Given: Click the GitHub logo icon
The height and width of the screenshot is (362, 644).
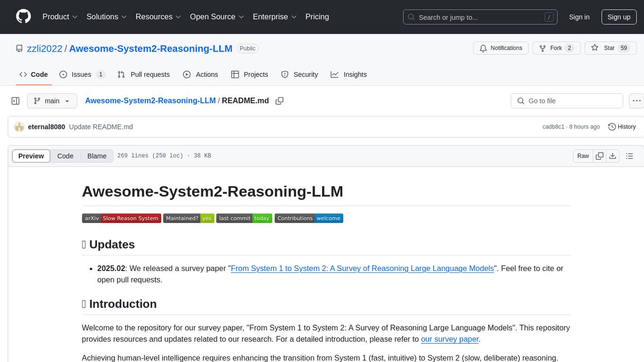Looking at the screenshot, I should click(x=23, y=17).
